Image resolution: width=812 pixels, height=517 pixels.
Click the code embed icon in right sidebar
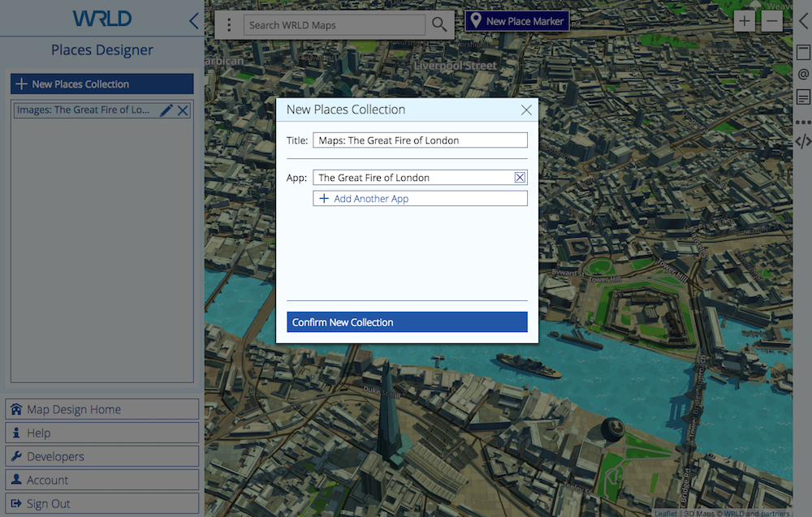tap(803, 141)
